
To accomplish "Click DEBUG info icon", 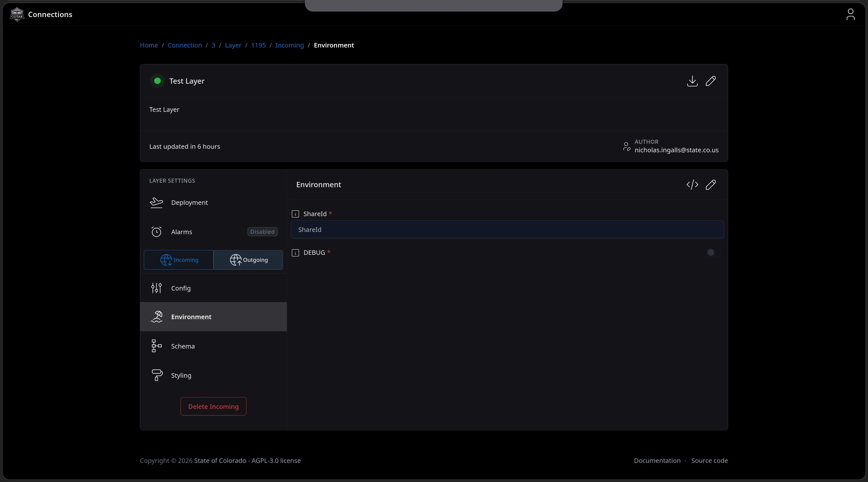I will click(x=295, y=253).
